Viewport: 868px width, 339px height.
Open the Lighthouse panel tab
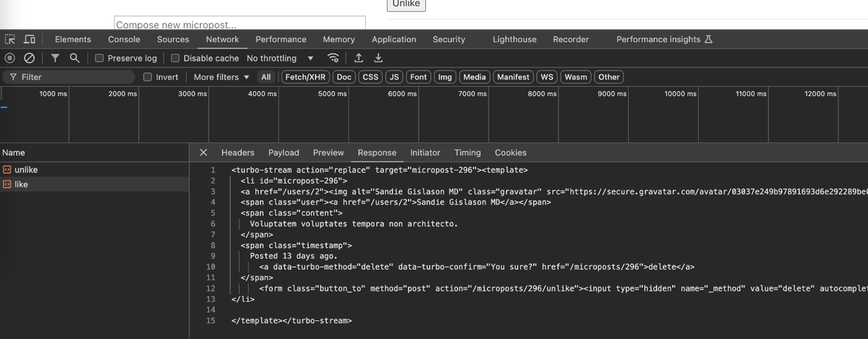514,40
